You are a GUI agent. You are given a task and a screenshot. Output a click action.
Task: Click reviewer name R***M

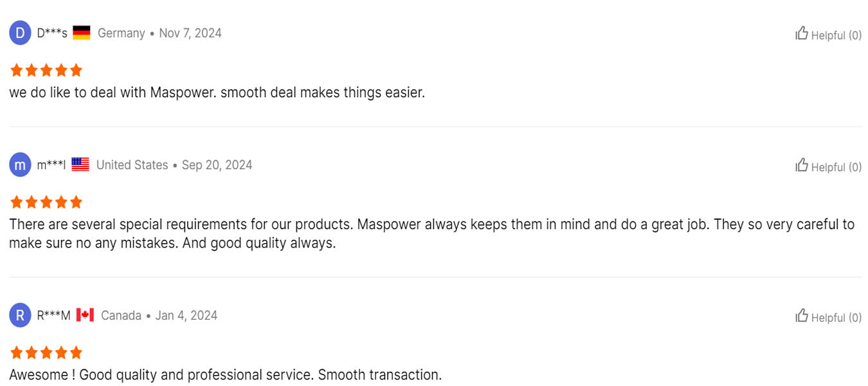coord(53,316)
